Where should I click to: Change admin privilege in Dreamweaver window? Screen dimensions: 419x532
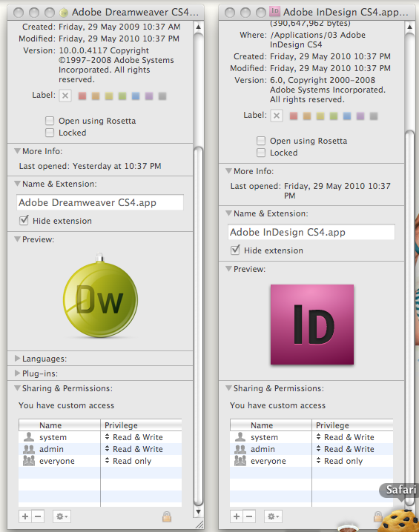coord(134,449)
